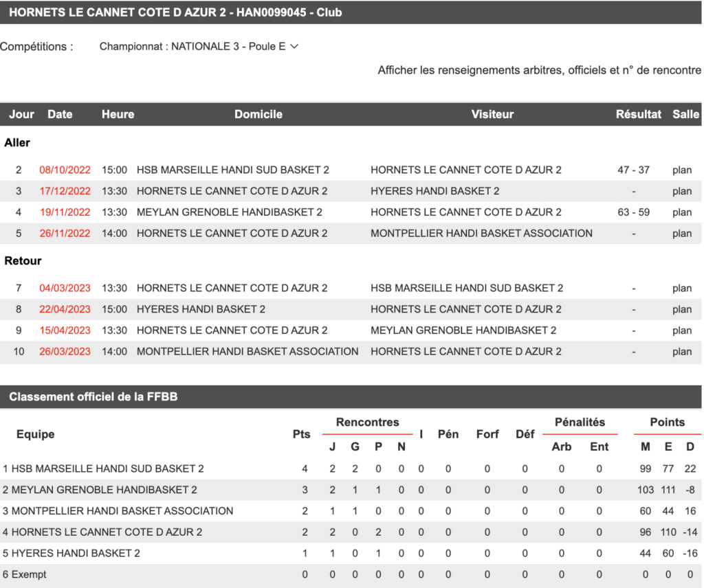704x588 pixels.
Task: Click the 'Jour' column header
Action: tap(21, 114)
